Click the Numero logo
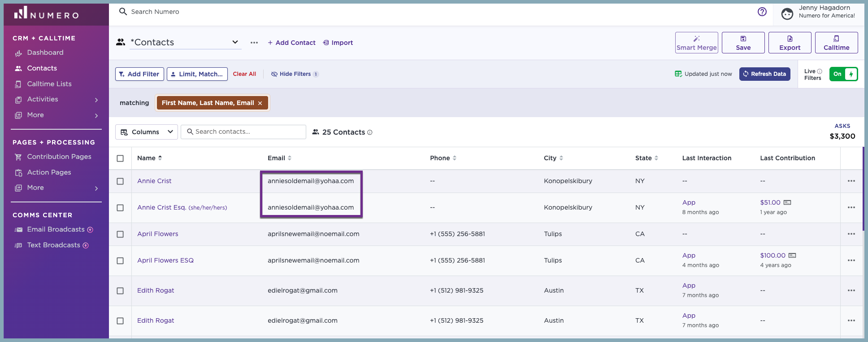This screenshot has height=342, width=868. (46, 13)
